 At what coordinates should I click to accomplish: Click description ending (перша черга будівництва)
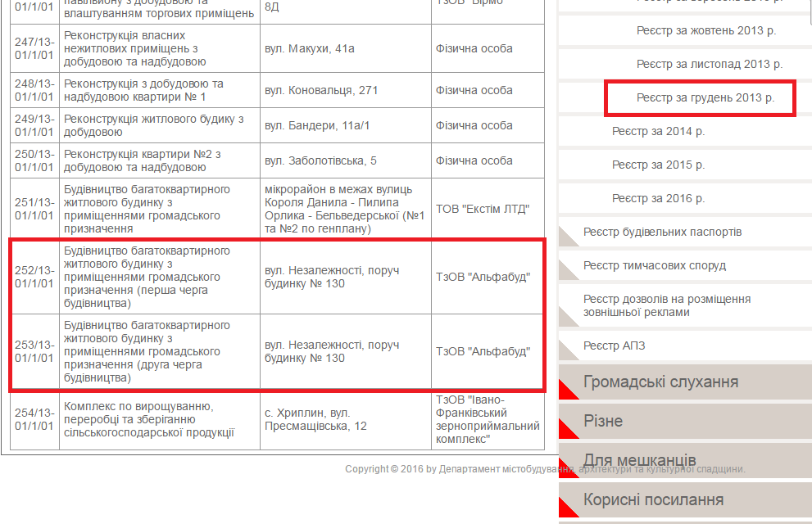147,278
